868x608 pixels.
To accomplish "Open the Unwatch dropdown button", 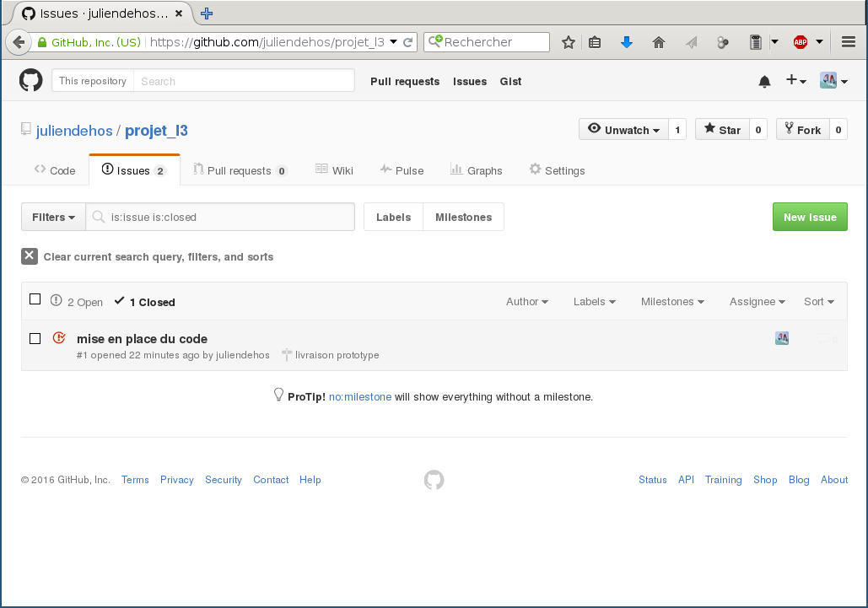I will [x=624, y=130].
